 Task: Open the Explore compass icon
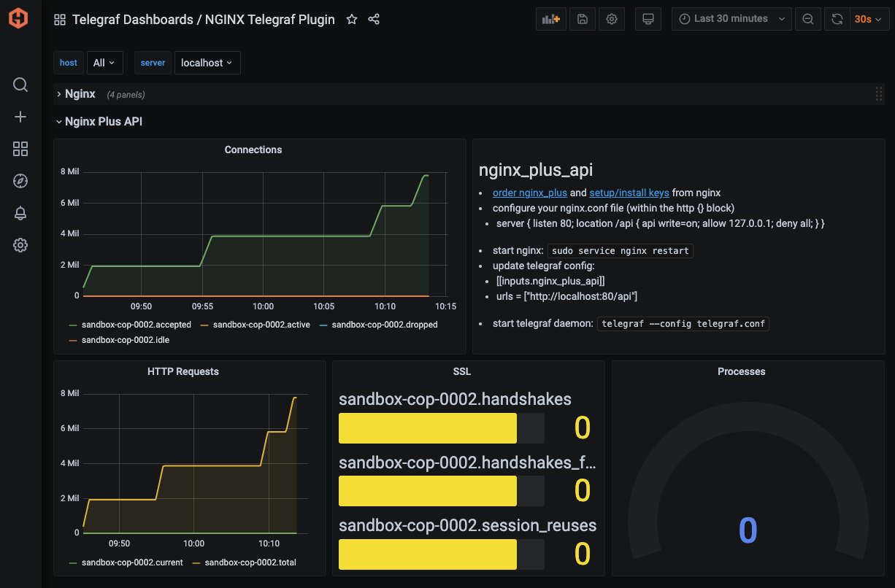point(20,181)
